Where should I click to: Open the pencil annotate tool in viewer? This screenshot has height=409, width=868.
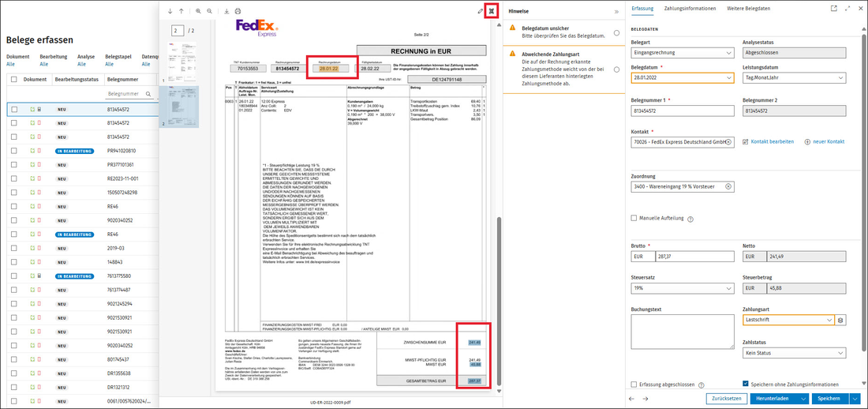(x=480, y=11)
